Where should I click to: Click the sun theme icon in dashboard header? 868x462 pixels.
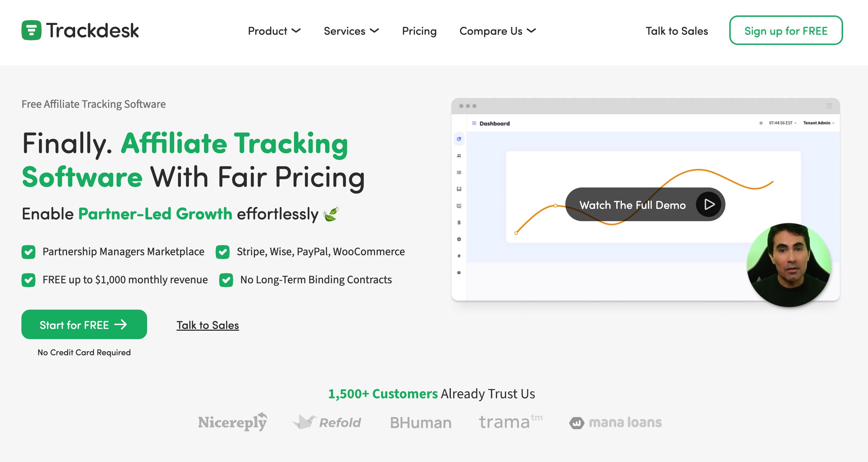click(761, 123)
